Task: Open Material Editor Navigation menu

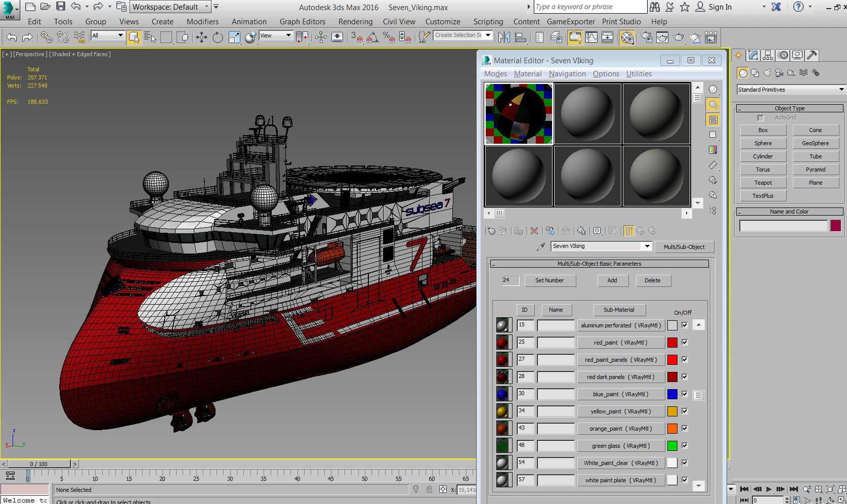Action: coord(567,74)
